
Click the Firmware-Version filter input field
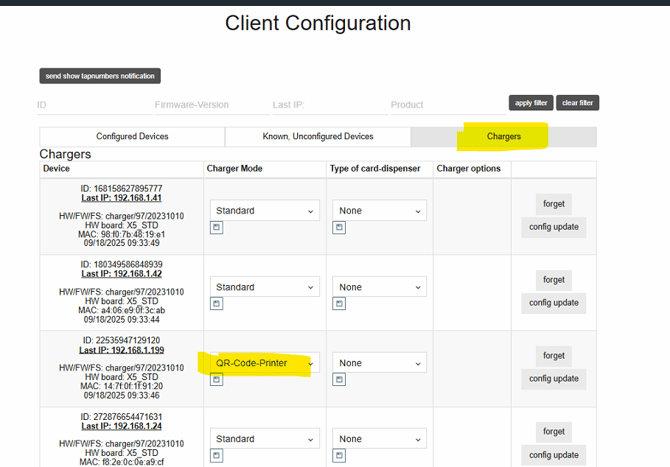pos(205,105)
